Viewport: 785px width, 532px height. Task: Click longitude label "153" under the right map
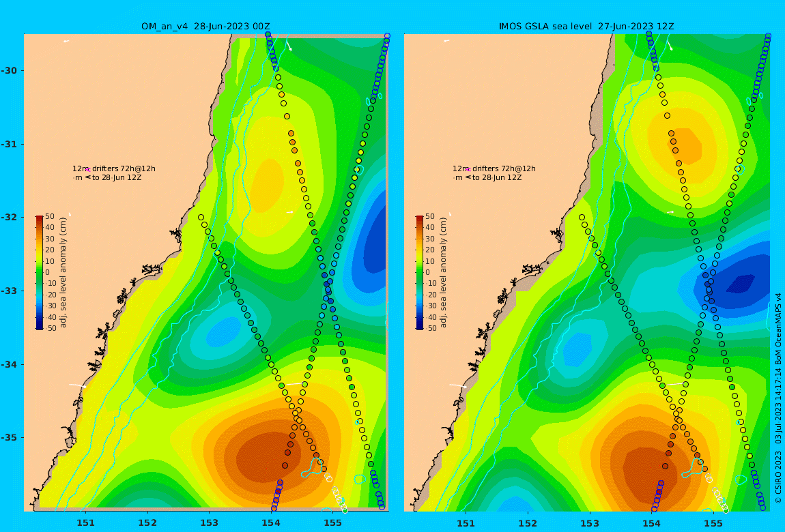click(x=590, y=523)
